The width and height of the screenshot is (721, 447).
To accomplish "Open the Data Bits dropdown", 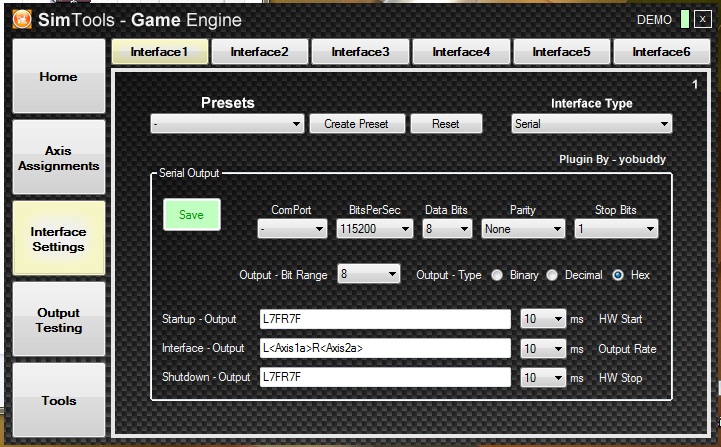I will 447,229.
